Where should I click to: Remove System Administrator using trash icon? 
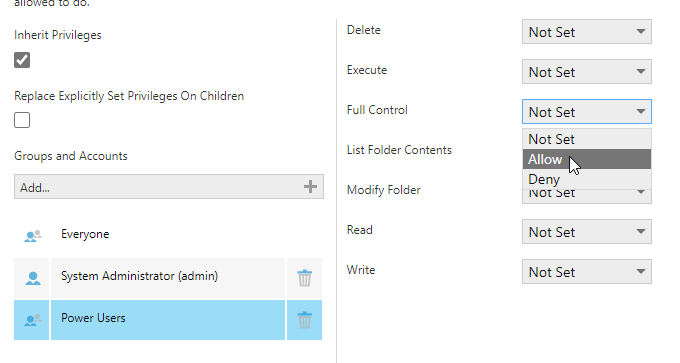click(304, 278)
